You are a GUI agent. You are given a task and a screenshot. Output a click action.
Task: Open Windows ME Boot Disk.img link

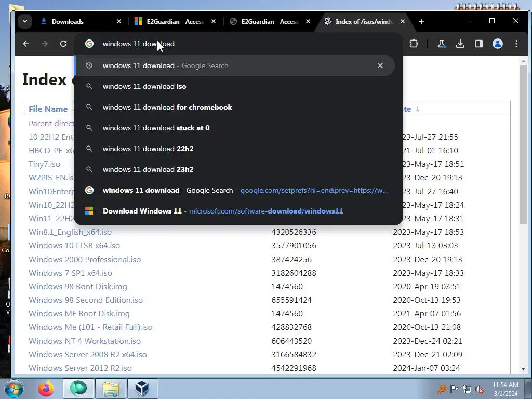click(79, 314)
